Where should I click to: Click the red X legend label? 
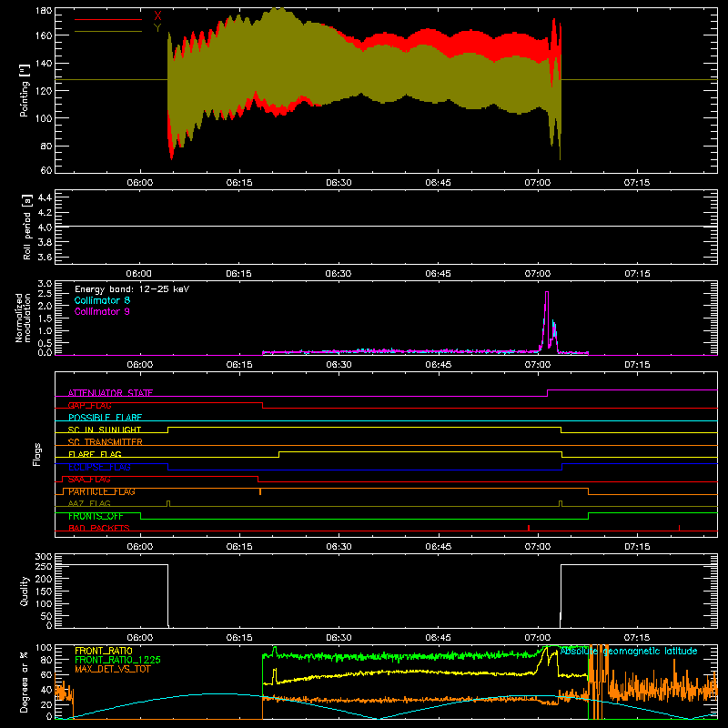click(x=157, y=16)
